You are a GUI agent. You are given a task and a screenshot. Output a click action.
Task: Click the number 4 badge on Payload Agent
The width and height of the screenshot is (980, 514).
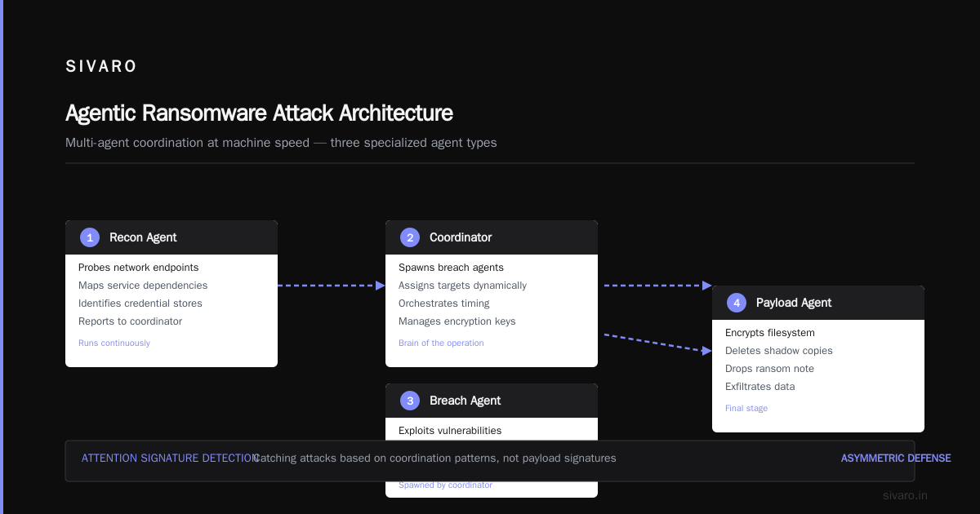[737, 303]
